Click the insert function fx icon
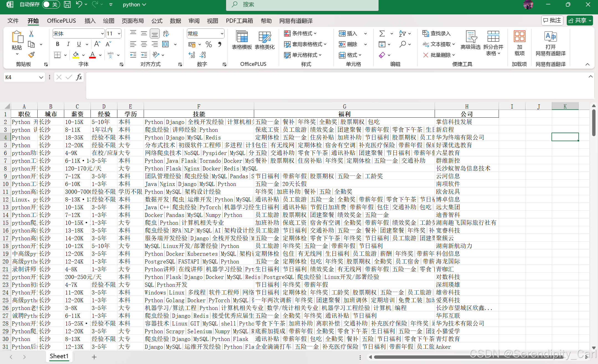 pyautogui.click(x=79, y=77)
